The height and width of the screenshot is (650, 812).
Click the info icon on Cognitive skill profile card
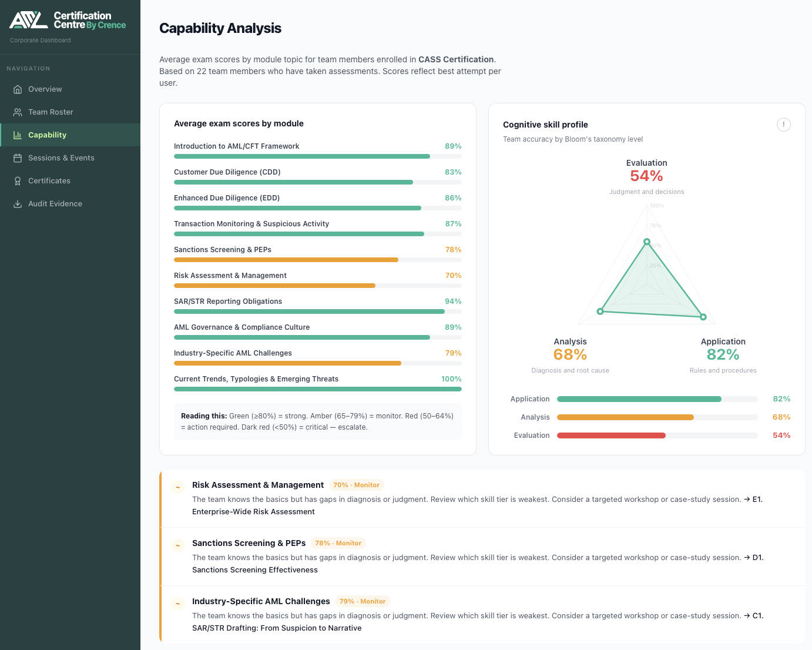coord(783,125)
